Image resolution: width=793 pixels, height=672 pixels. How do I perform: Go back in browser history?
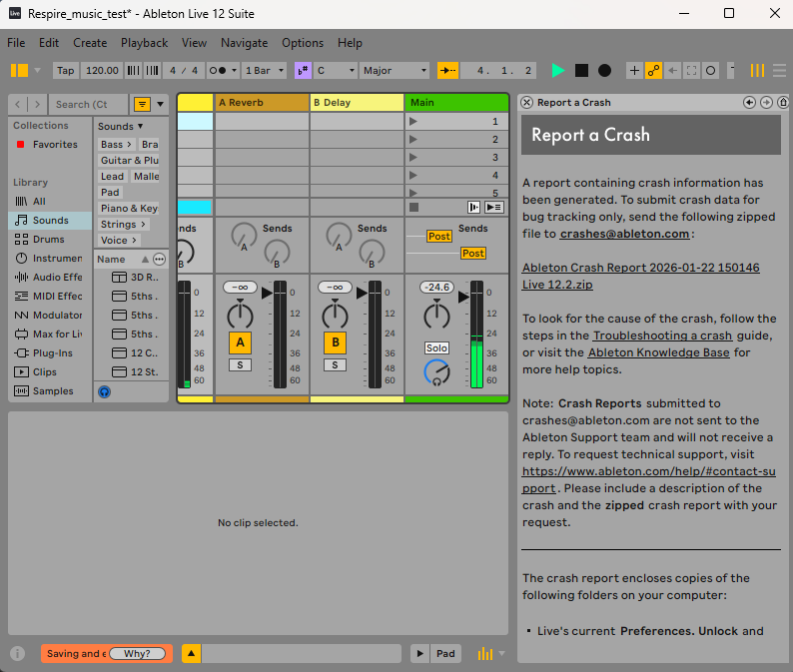click(18, 104)
